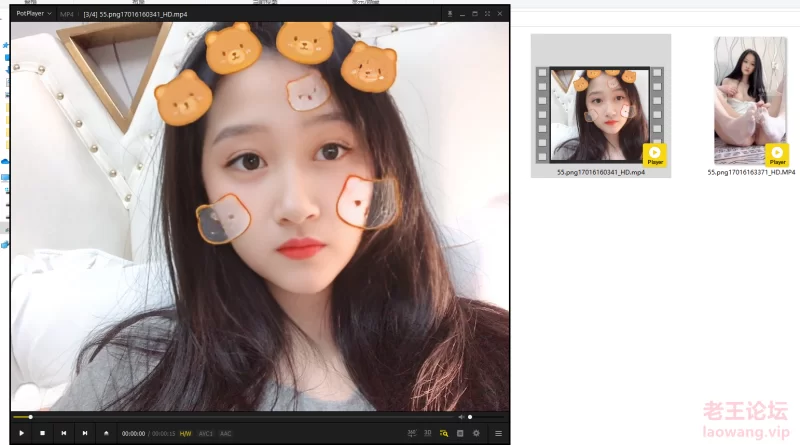This screenshot has width=800, height=445.
Task: Skip to the next file in playlist
Action: pos(85,433)
